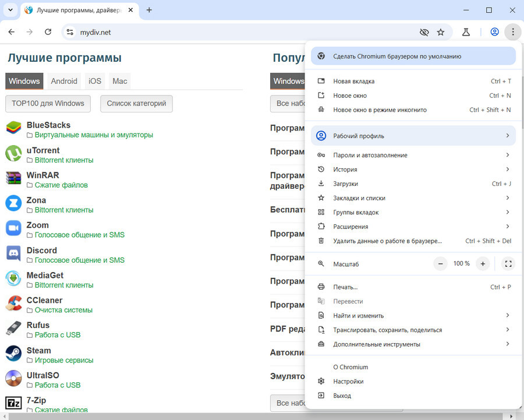Select Новая вкладка menu item
524x420 pixels.
tap(413, 81)
